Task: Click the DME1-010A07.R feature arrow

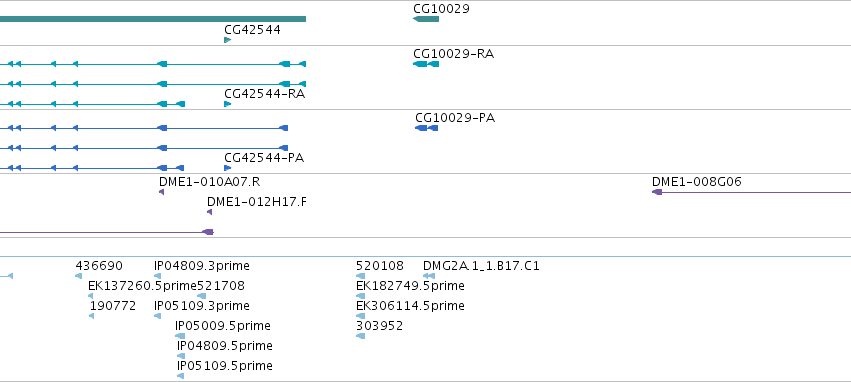Action: [161, 192]
